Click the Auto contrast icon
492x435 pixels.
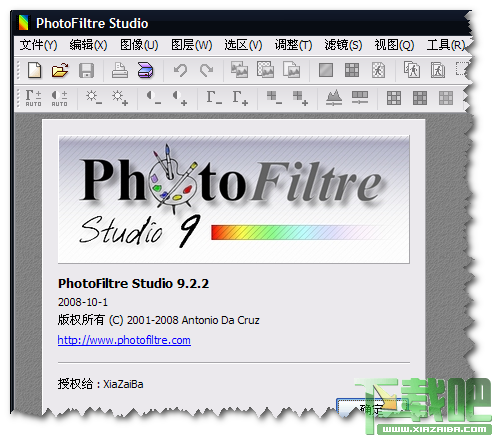tap(59, 98)
